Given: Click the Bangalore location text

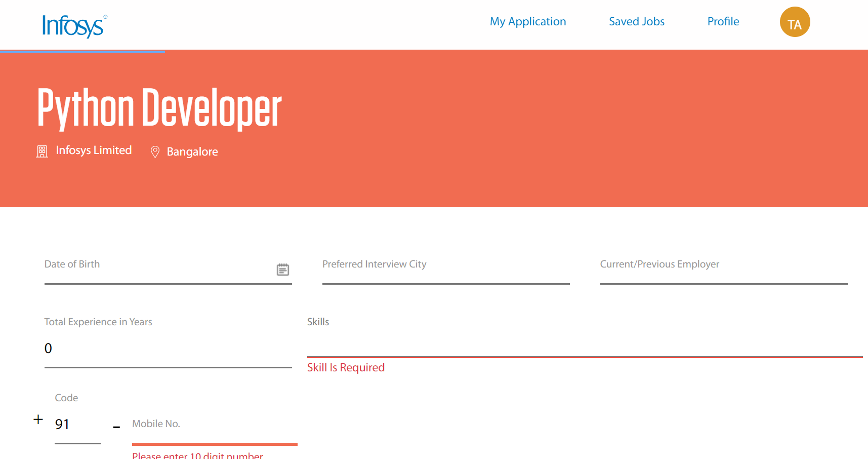Looking at the screenshot, I should (192, 151).
